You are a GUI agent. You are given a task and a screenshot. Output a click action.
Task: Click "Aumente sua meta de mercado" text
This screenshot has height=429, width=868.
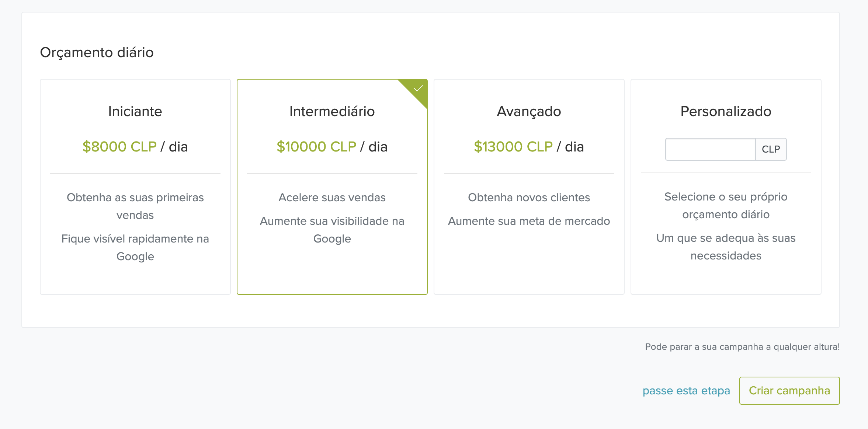pyautogui.click(x=529, y=221)
